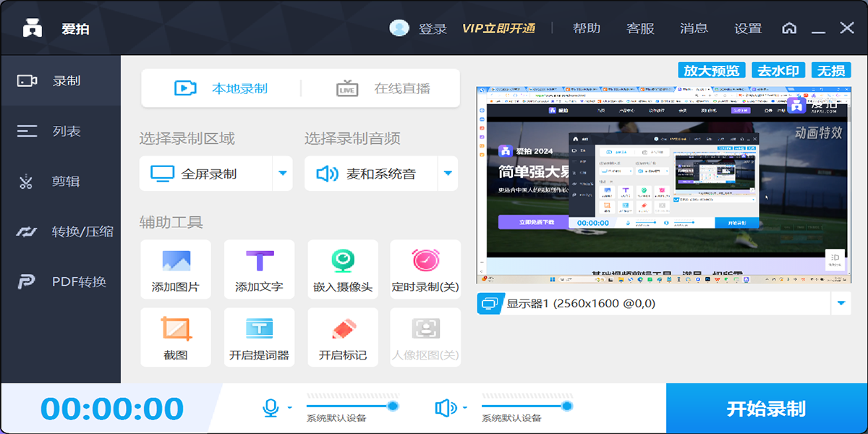Click the speaker icon in bottom bar
Viewport: 868px width, 434px height.
point(446,409)
